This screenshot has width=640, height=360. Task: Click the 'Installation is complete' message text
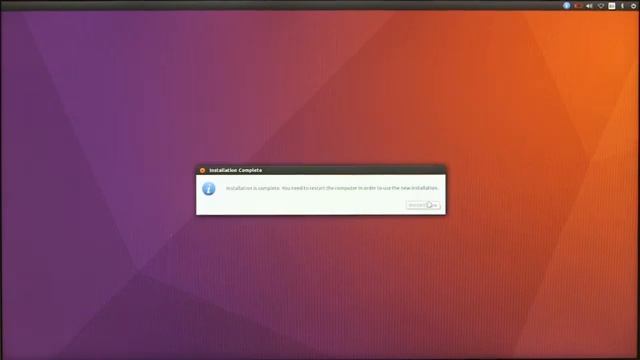[332, 188]
